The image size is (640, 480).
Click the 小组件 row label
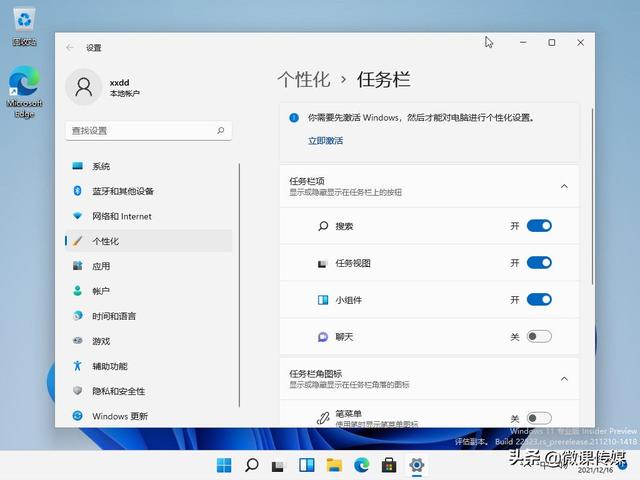pos(349,300)
